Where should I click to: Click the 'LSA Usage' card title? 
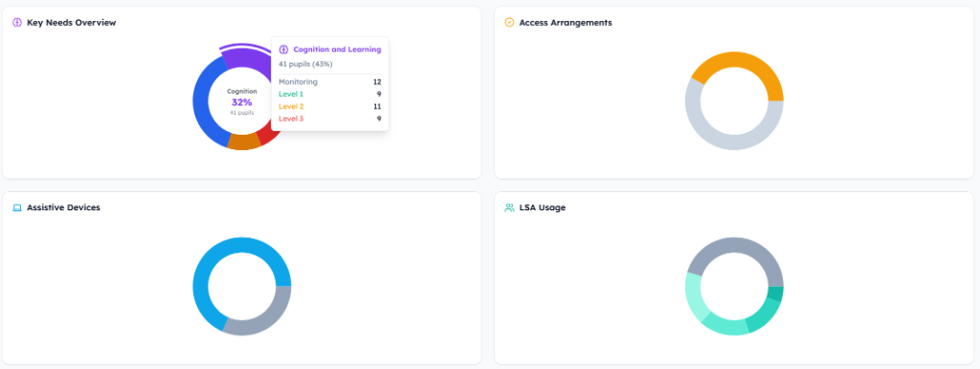(543, 207)
